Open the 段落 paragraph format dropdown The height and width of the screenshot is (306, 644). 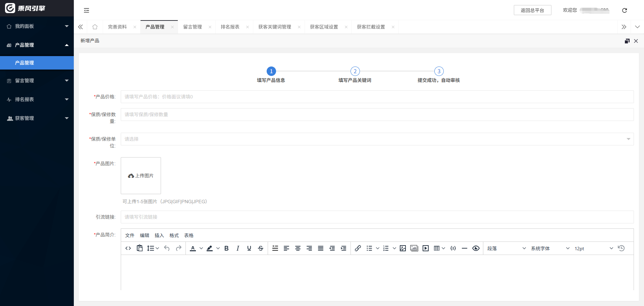tap(506, 249)
